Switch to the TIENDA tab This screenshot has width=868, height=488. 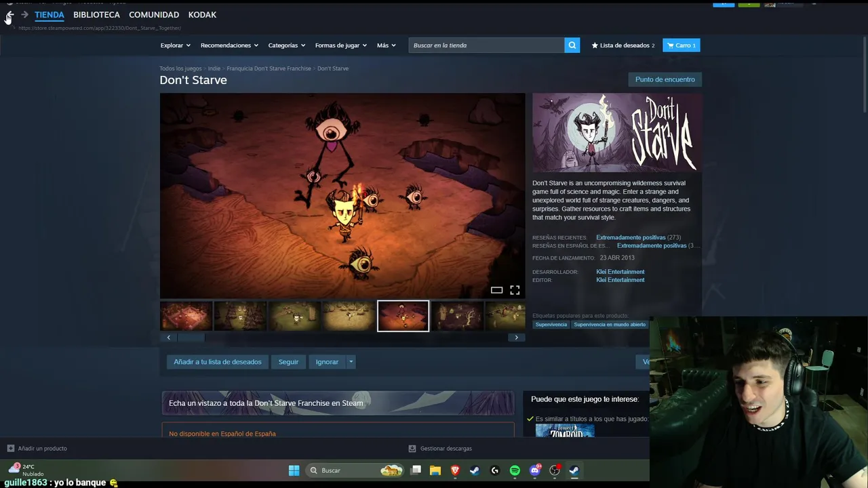(50, 14)
